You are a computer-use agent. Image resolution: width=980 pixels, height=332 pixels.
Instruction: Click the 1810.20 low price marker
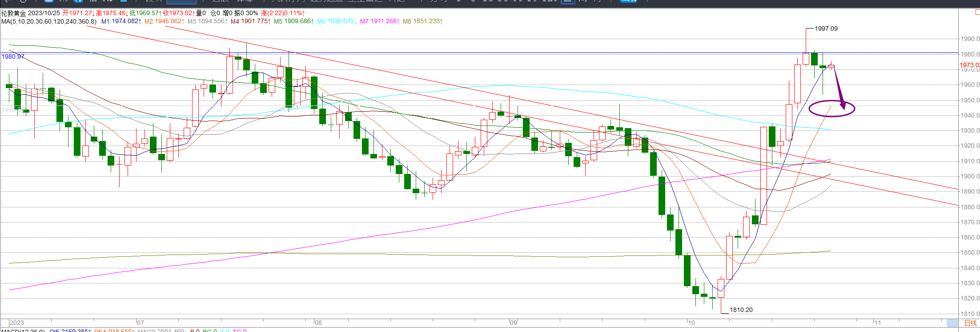pyautogui.click(x=741, y=310)
